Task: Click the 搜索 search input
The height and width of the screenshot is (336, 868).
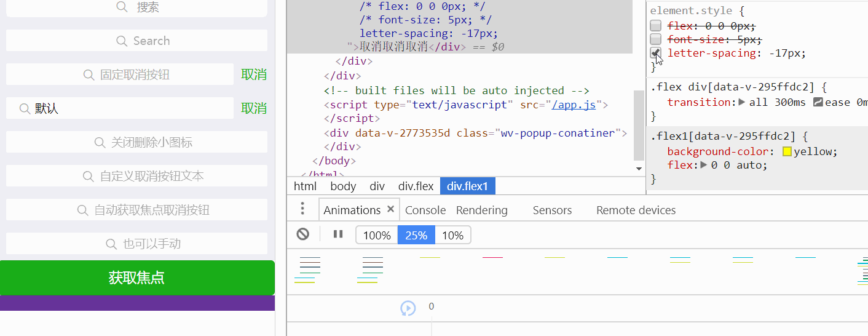Action: click(x=136, y=8)
